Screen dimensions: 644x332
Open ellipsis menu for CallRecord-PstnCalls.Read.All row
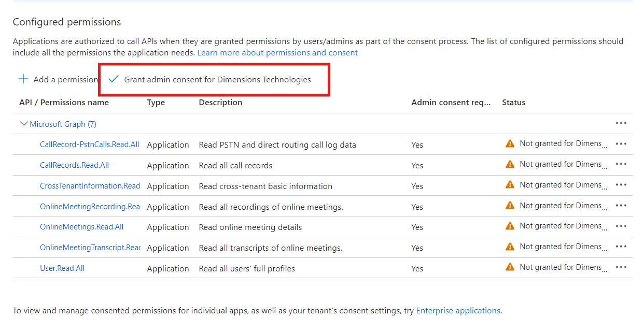point(621,144)
